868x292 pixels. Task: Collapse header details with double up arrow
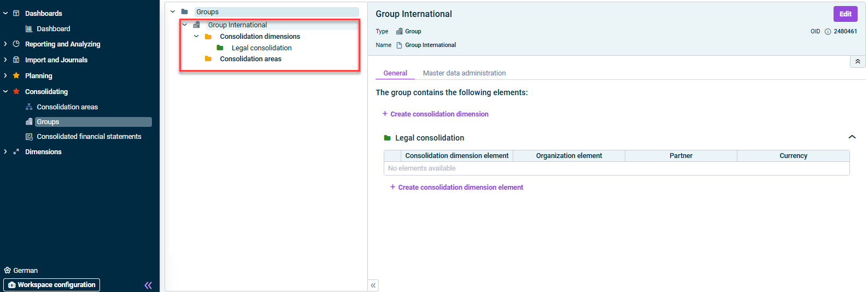(858, 61)
